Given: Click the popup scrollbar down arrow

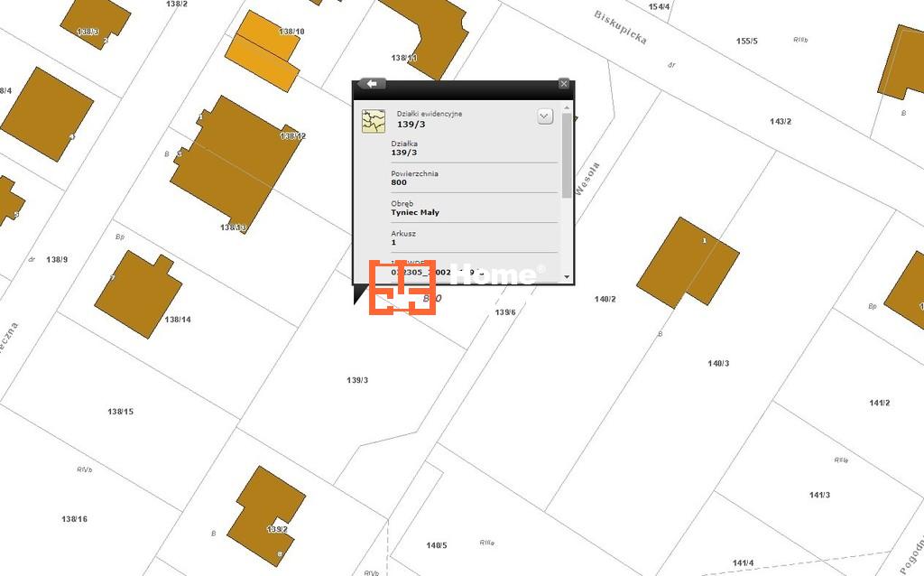Looking at the screenshot, I should [567, 276].
